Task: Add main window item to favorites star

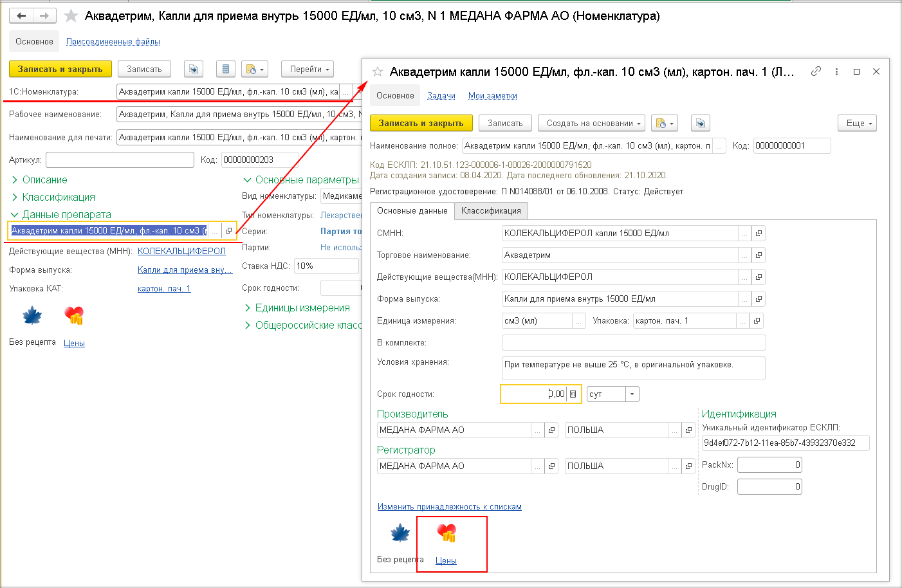Action: (71, 15)
